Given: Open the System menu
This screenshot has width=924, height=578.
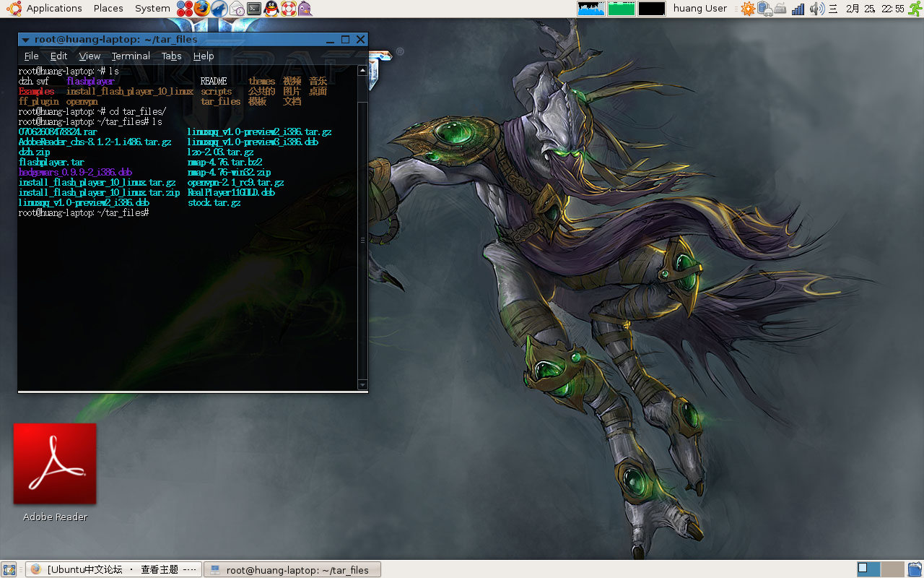Looking at the screenshot, I should pyautogui.click(x=152, y=9).
